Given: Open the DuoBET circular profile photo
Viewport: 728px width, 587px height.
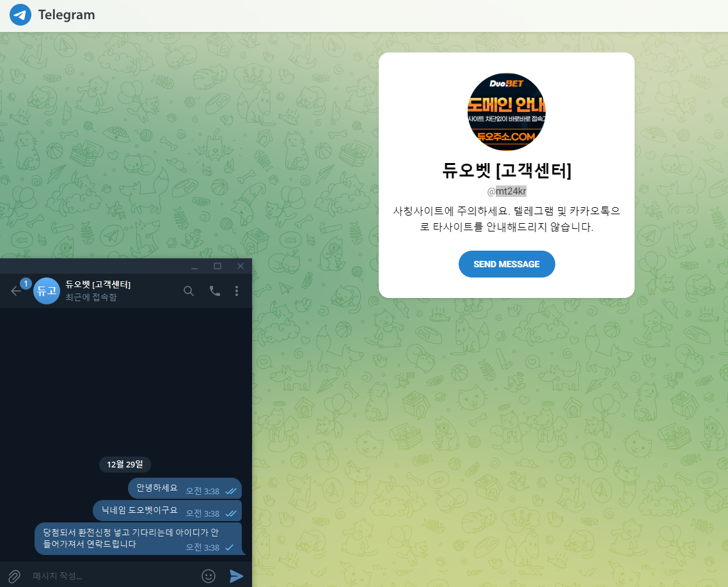Looking at the screenshot, I should click(507, 112).
